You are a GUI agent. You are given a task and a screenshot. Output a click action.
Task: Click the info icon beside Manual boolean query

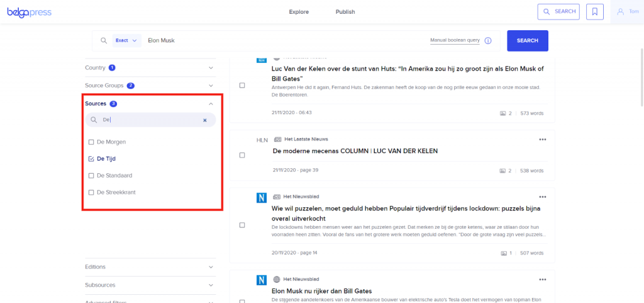point(488,41)
